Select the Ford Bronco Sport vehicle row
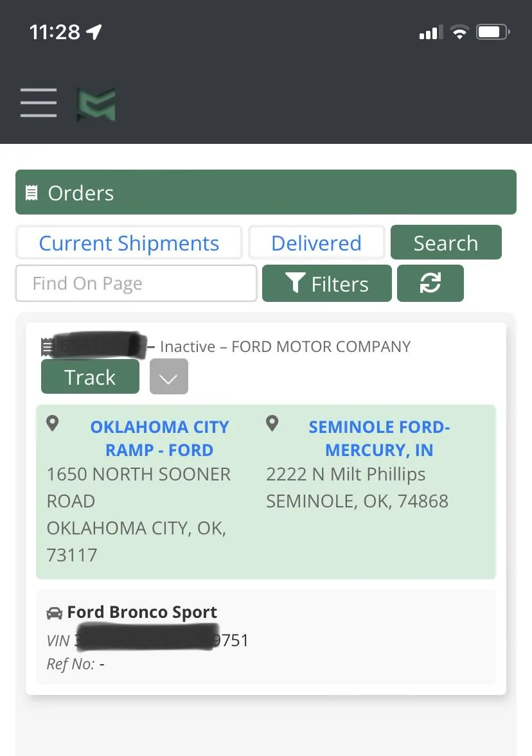This screenshot has width=532, height=756. [x=266, y=637]
